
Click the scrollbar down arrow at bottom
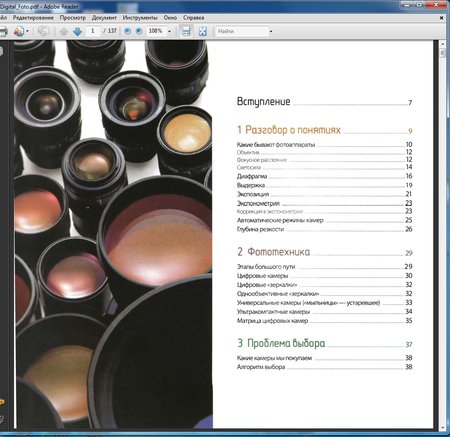442,428
